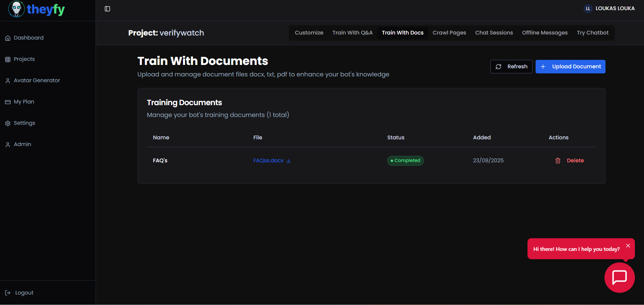Click the Project: verifywatch title
This screenshot has height=305, width=644.
166,33
